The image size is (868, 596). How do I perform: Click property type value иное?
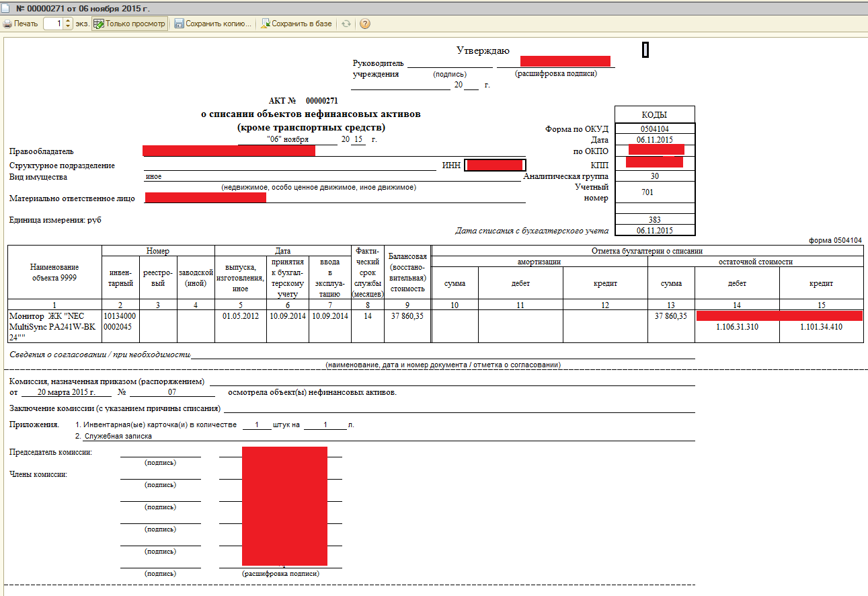pyautogui.click(x=154, y=177)
